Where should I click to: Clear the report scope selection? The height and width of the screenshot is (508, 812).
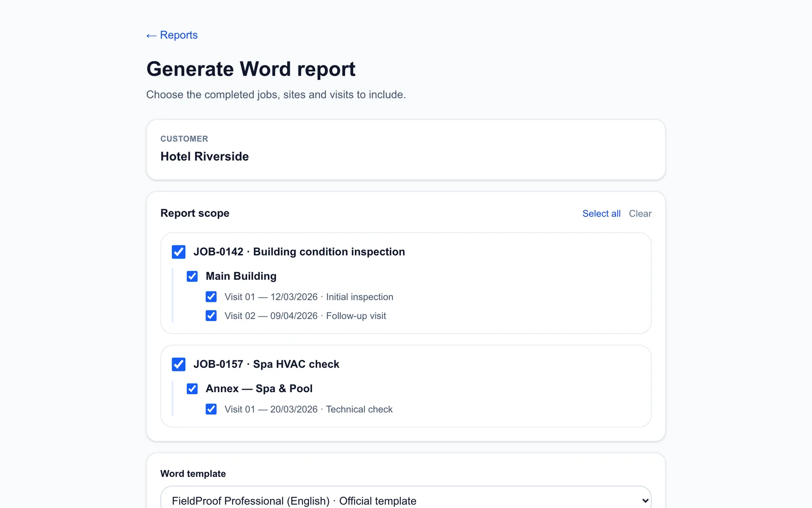click(x=640, y=214)
